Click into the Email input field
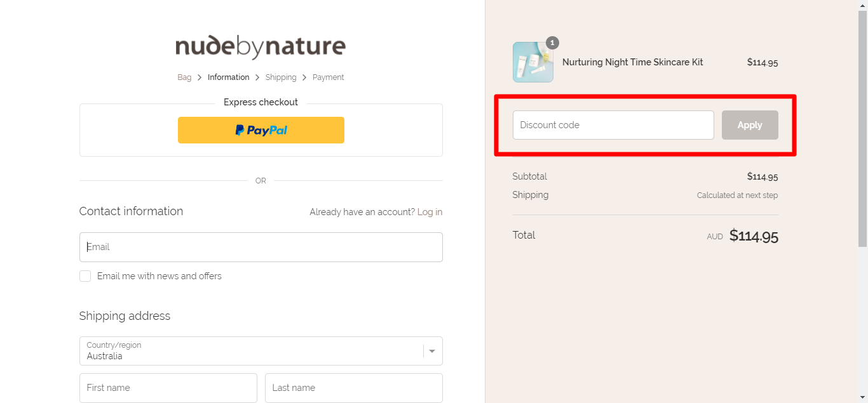868x403 pixels. point(261,247)
